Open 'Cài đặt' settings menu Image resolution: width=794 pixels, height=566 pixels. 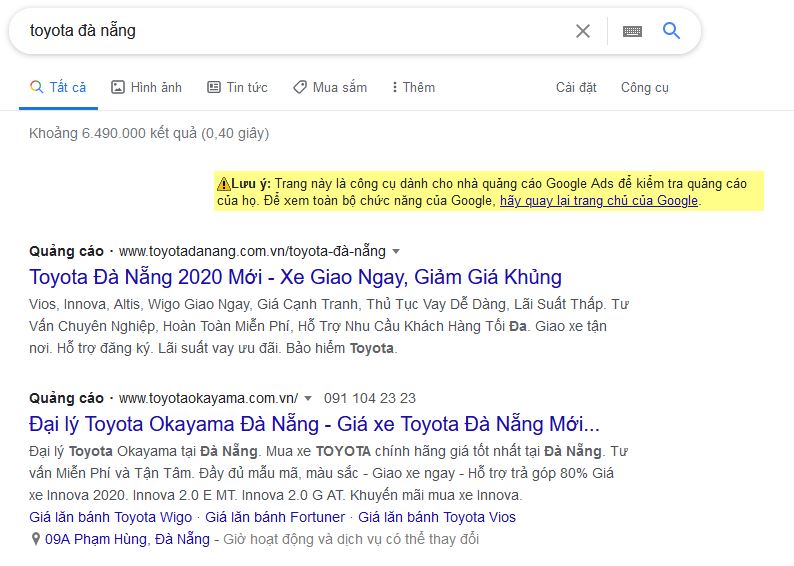[x=576, y=88]
